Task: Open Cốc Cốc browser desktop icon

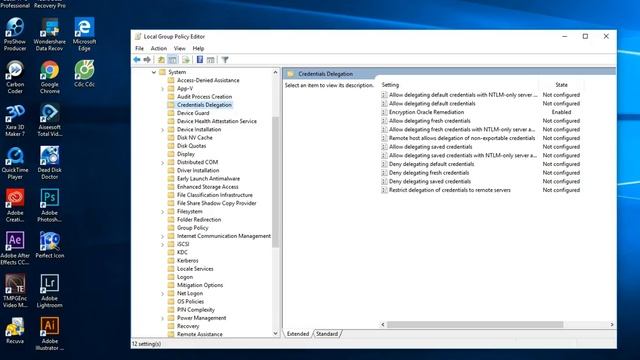Action: tap(84, 74)
